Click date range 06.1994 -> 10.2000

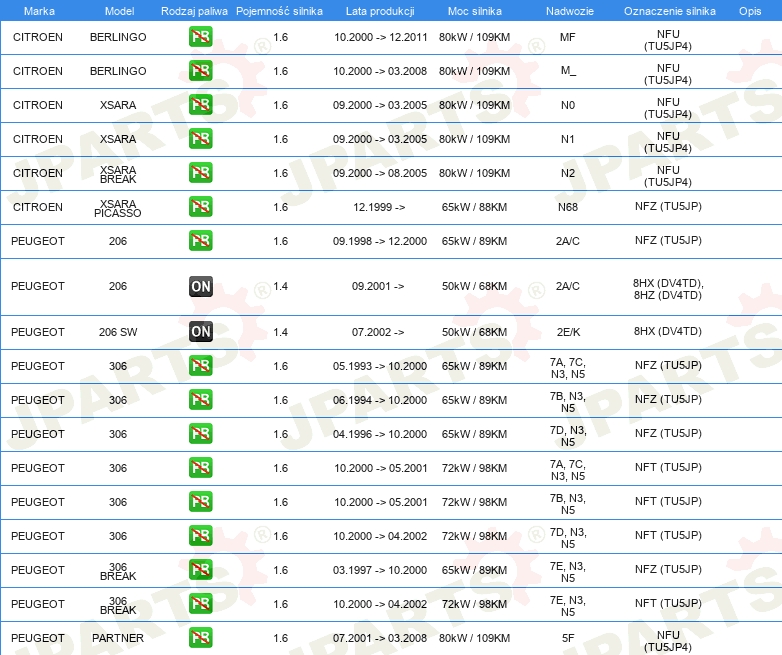coord(380,400)
